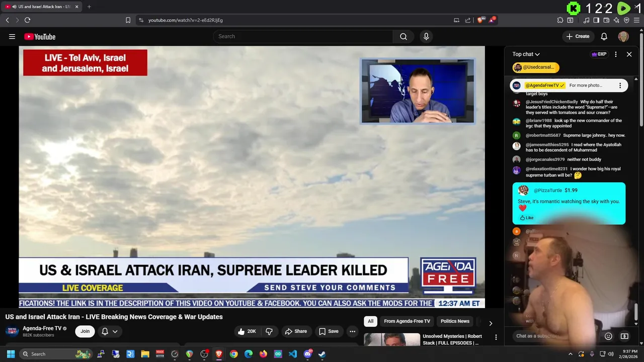Go back in browser history
Viewport: 644px width, 362px height.
[x=7, y=20]
